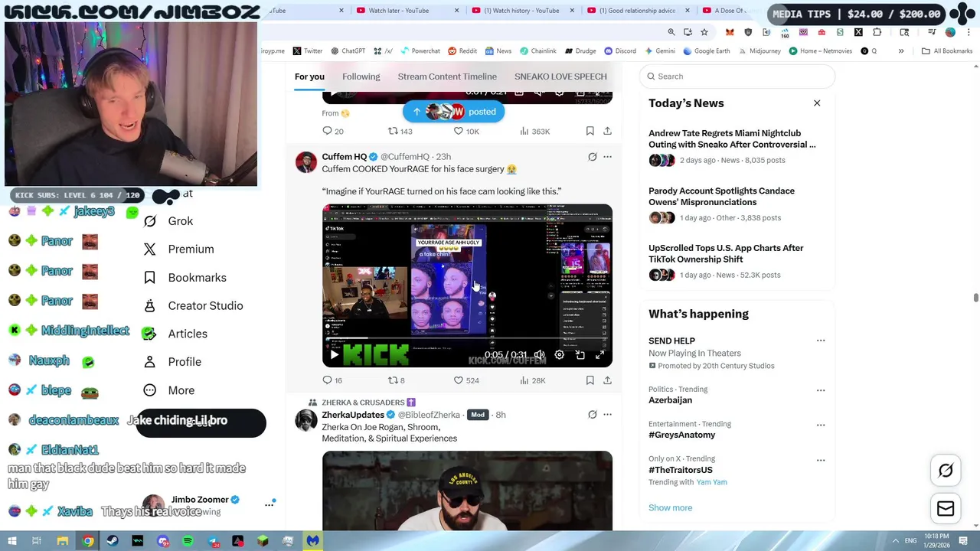This screenshot has height=551, width=980.
Task: Repost the Cuffem HQ post
Action: tap(396, 380)
